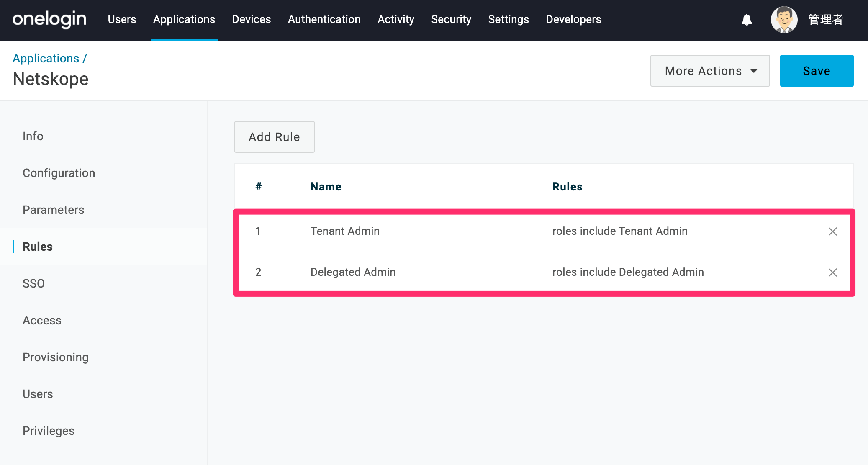The height and width of the screenshot is (465, 868).
Task: Delete the Delegated Admin rule
Action: click(x=832, y=272)
